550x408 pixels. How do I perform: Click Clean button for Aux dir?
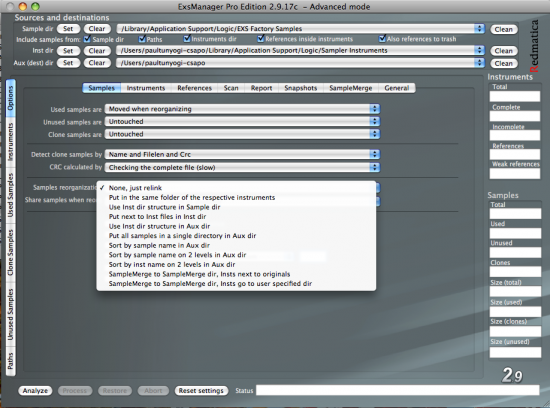(x=504, y=63)
